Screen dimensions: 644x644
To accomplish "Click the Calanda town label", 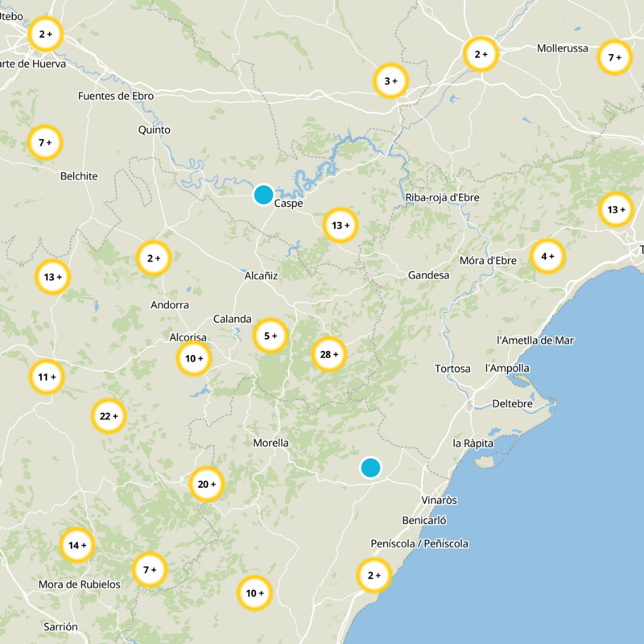I will point(232,319).
